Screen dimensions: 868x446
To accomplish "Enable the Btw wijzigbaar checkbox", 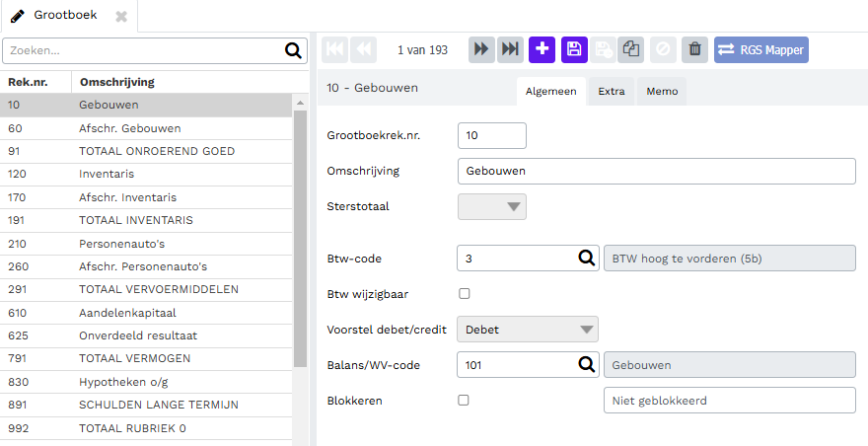I will (x=465, y=294).
